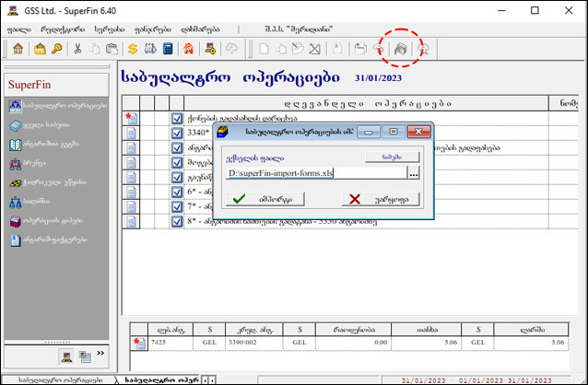
Task: Click the blank new document toolbar icon
Action: pyautogui.click(x=264, y=49)
